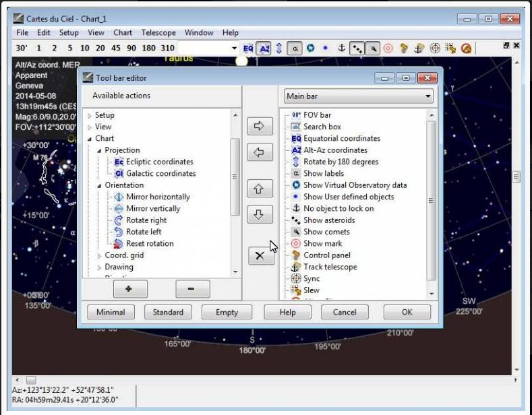This screenshot has height=415, width=532.
Task: Click the X delete button in editor
Action: [x=260, y=256]
